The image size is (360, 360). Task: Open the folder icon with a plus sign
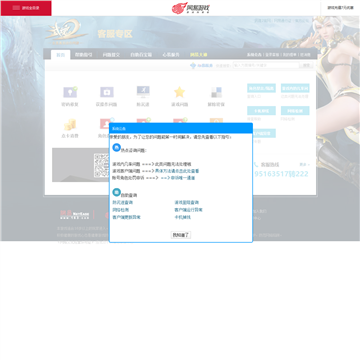107,92
